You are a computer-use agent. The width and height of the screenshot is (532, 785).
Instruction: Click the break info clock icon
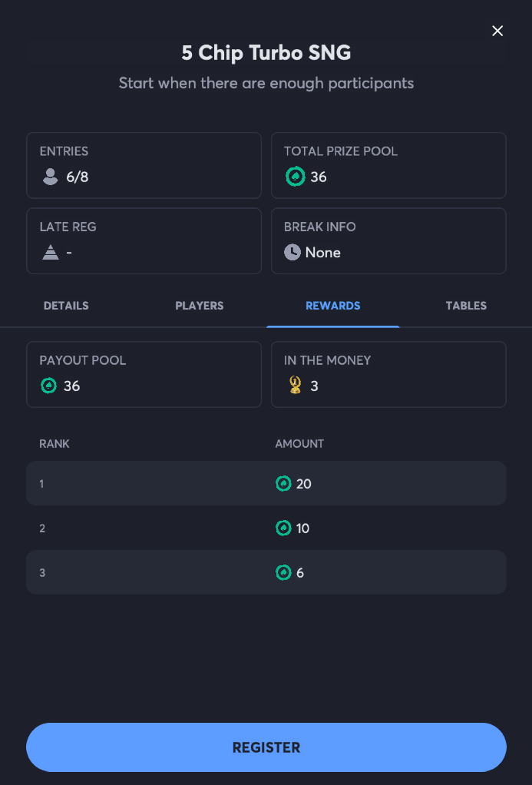[x=292, y=252]
